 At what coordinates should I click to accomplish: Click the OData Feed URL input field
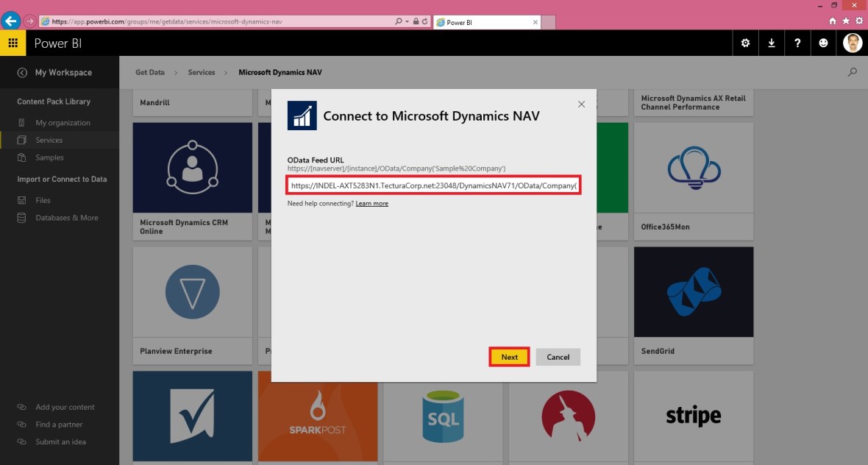click(x=434, y=185)
